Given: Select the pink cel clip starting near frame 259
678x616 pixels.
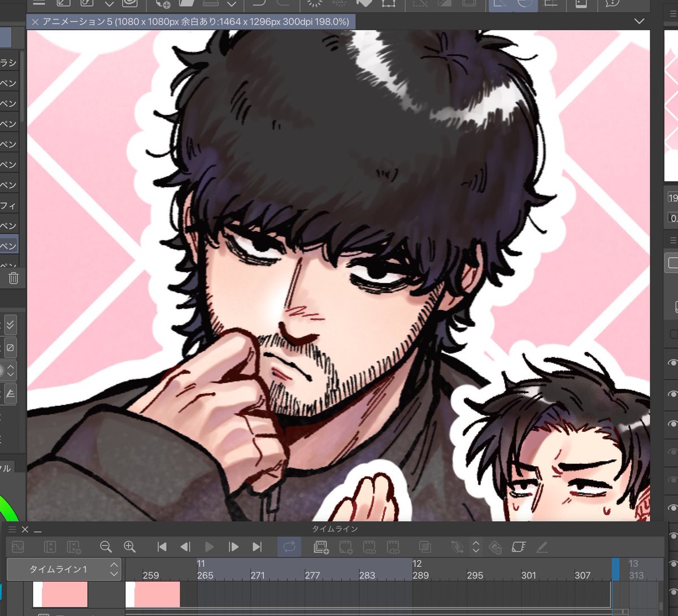Looking at the screenshot, I should (153, 595).
